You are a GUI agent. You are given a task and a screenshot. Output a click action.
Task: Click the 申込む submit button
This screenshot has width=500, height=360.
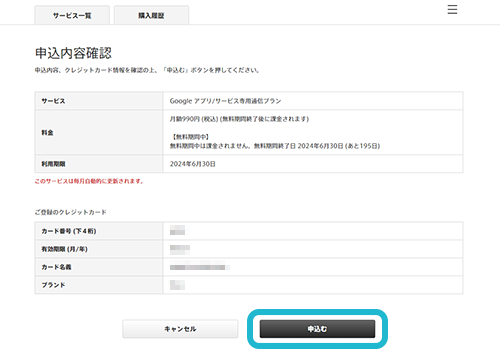[317, 329]
